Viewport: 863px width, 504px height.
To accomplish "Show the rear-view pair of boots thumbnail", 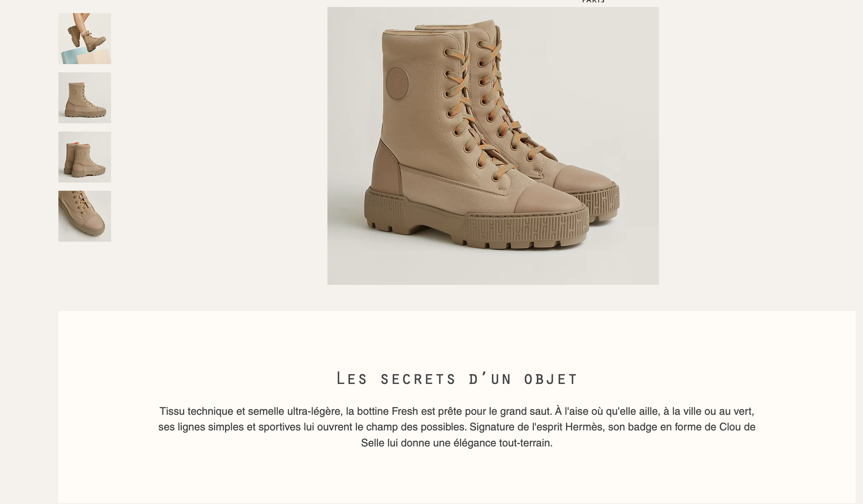I will pos(85,157).
